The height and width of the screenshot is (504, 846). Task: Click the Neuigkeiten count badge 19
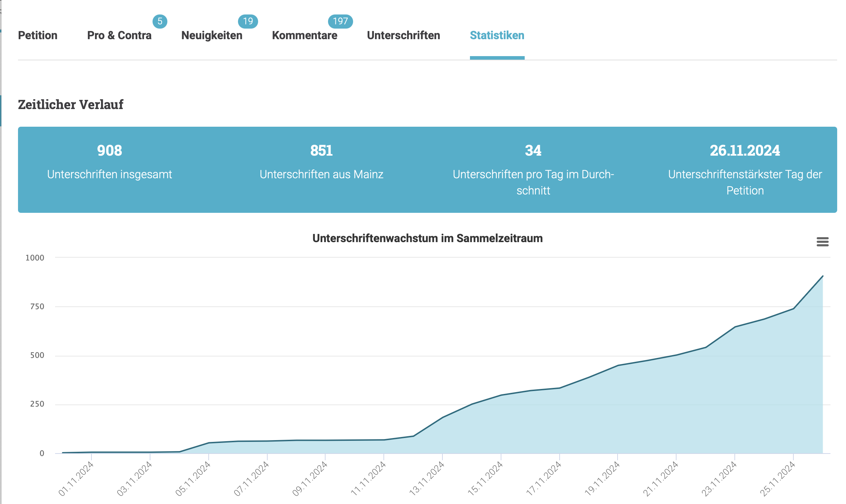point(248,21)
